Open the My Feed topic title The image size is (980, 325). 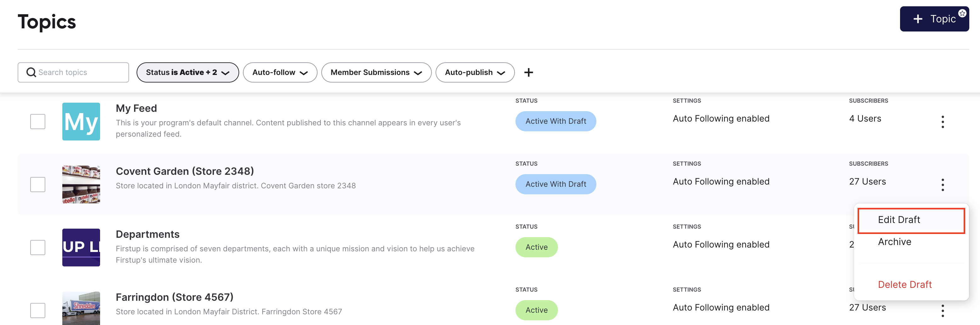[x=136, y=108]
